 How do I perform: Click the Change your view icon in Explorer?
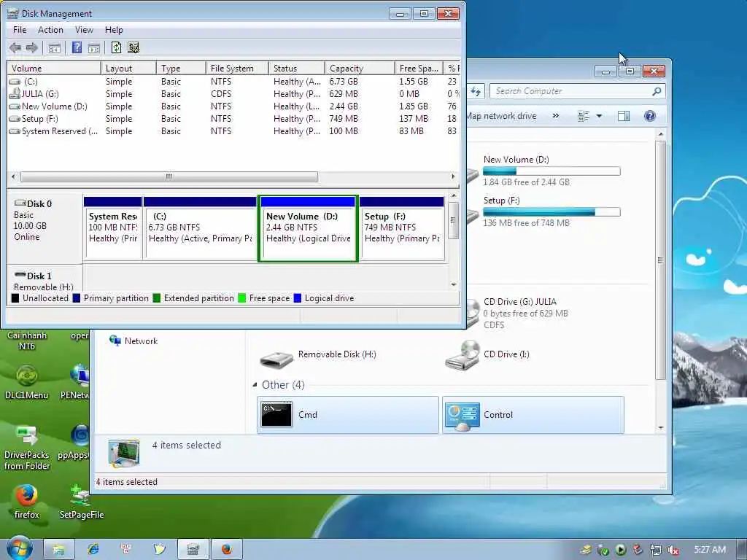tap(584, 116)
